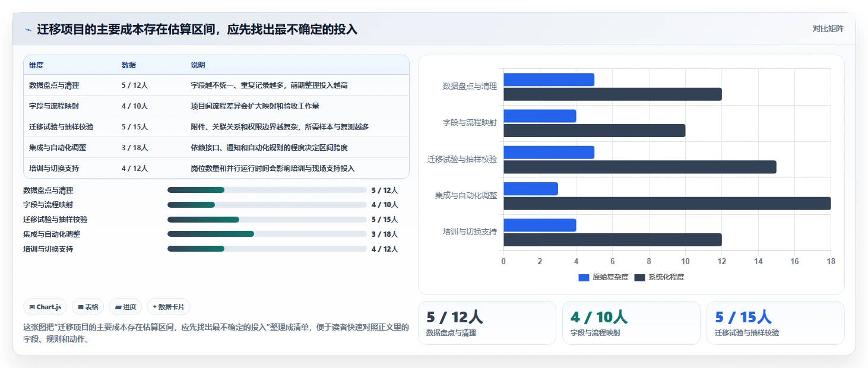The image size is (868, 368).
Task: Click the 培训与切换支持 progress bar
Action: 267,249
